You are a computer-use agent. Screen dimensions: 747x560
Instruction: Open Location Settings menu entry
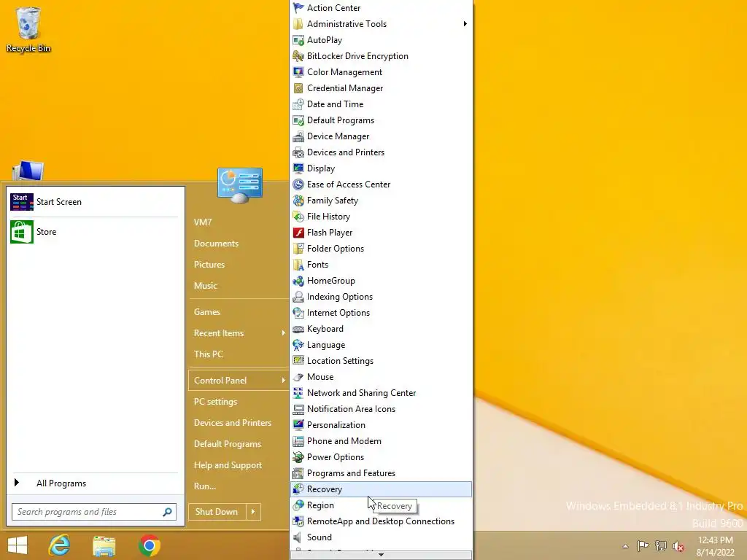(x=381, y=361)
